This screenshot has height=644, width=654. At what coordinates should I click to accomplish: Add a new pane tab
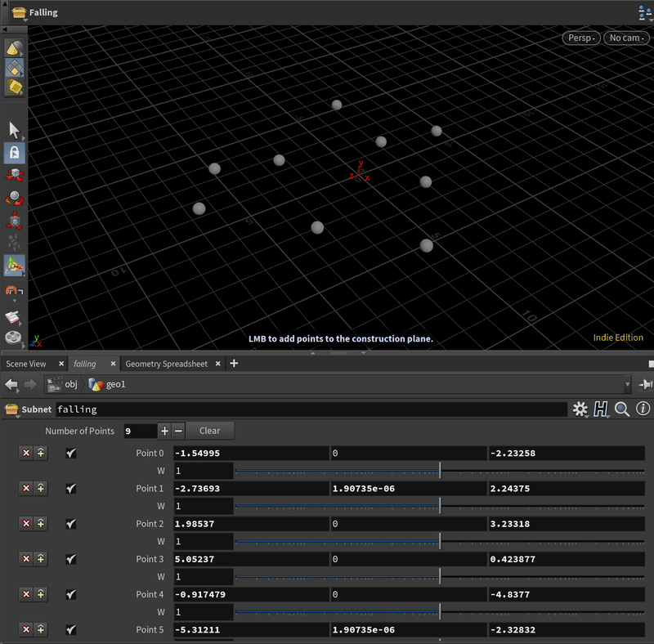point(234,364)
